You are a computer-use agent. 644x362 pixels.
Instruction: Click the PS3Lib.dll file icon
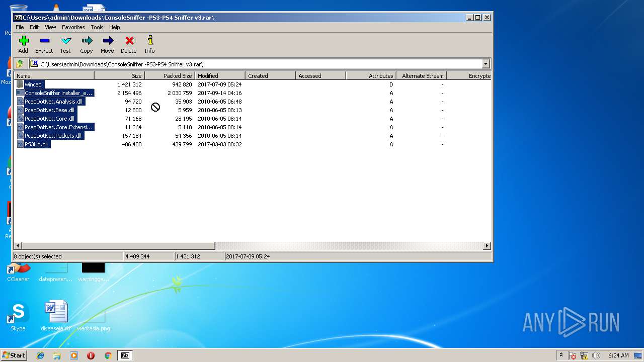(x=20, y=144)
